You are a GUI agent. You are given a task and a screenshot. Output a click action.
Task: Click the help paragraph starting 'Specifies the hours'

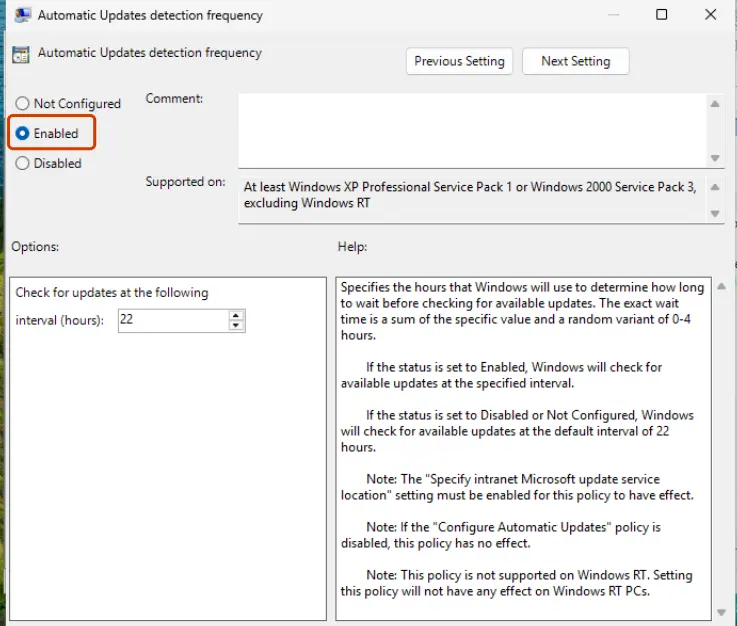pyautogui.click(x=522, y=311)
